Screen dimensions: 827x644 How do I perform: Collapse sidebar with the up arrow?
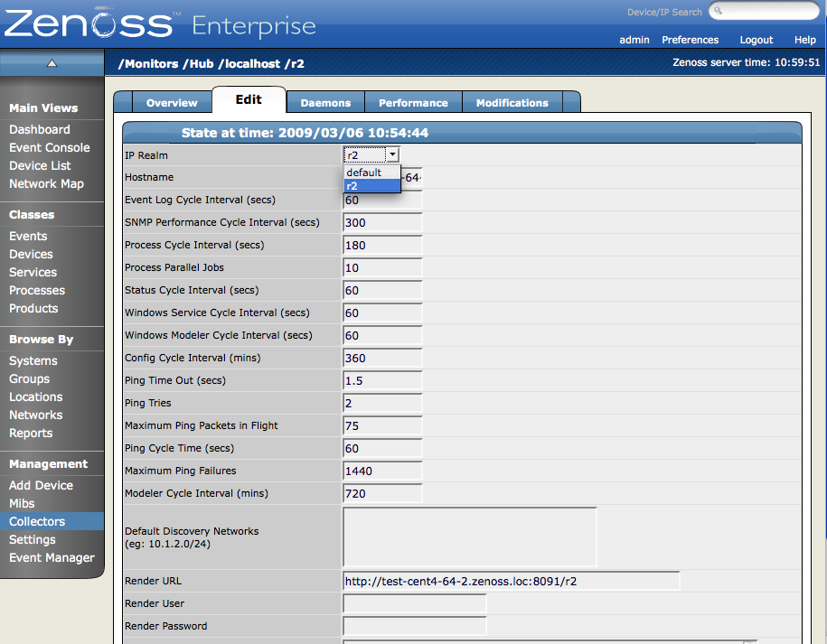52,63
